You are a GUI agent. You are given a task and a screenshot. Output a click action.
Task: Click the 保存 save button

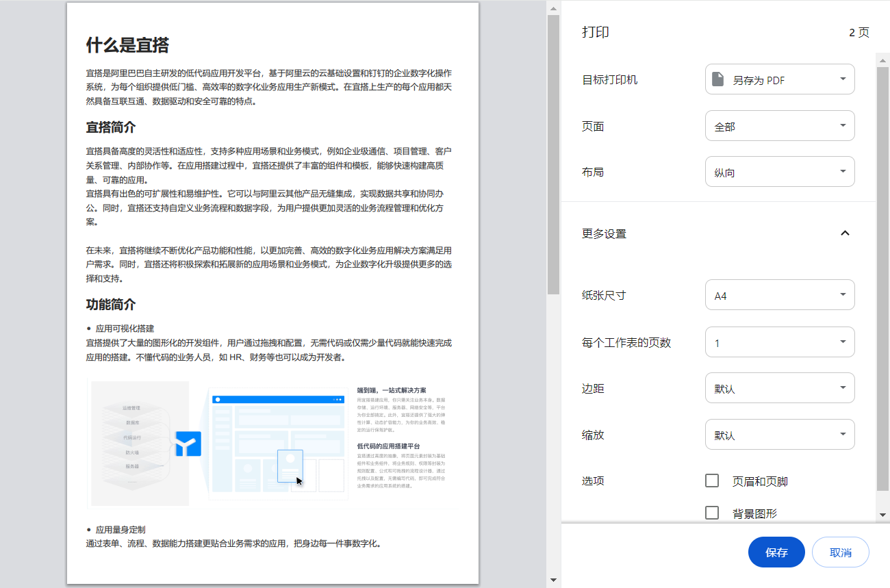(776, 552)
